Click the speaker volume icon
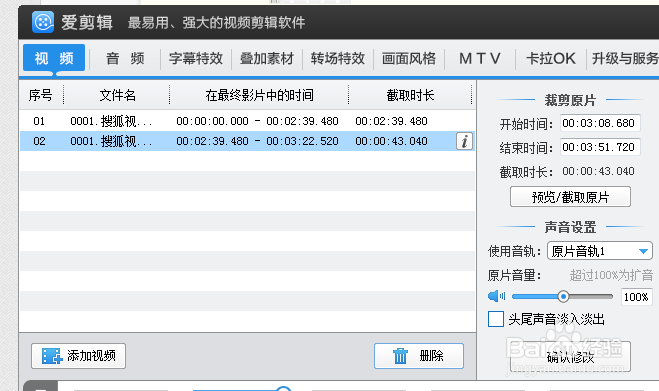The width and height of the screenshot is (659, 391). click(x=496, y=296)
